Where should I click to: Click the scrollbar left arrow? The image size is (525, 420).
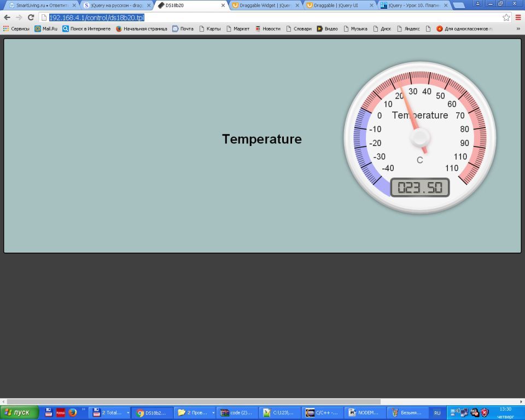tap(3, 401)
